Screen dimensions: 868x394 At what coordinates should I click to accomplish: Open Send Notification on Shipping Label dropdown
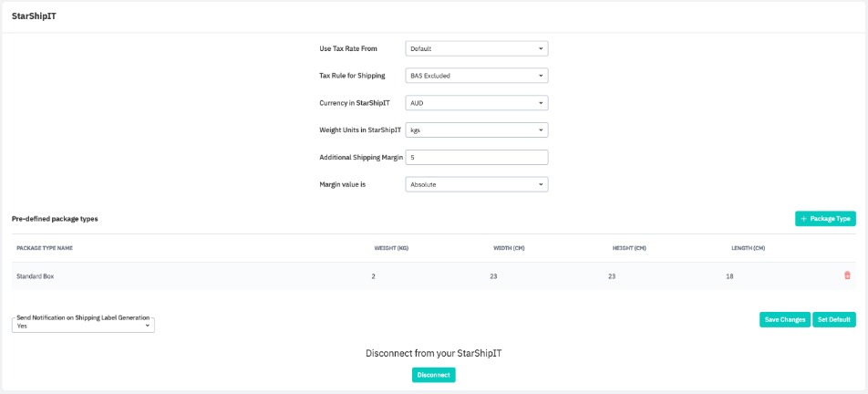[83, 326]
